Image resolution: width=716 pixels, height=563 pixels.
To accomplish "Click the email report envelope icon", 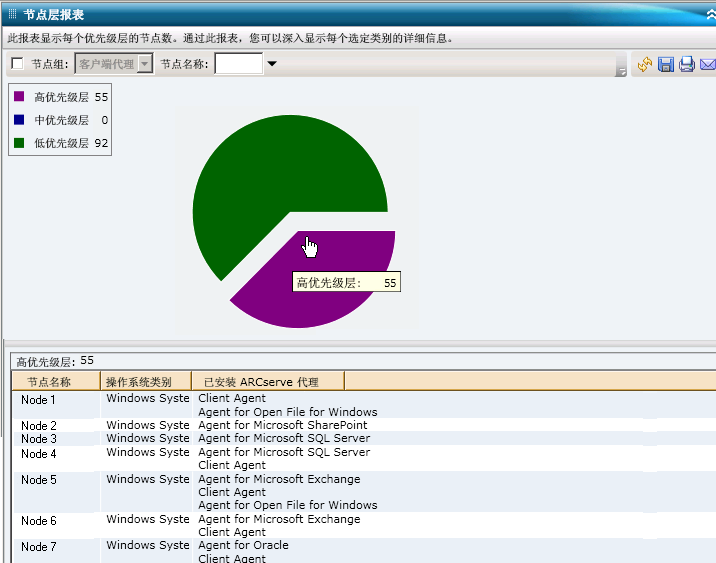I will click(x=707, y=64).
